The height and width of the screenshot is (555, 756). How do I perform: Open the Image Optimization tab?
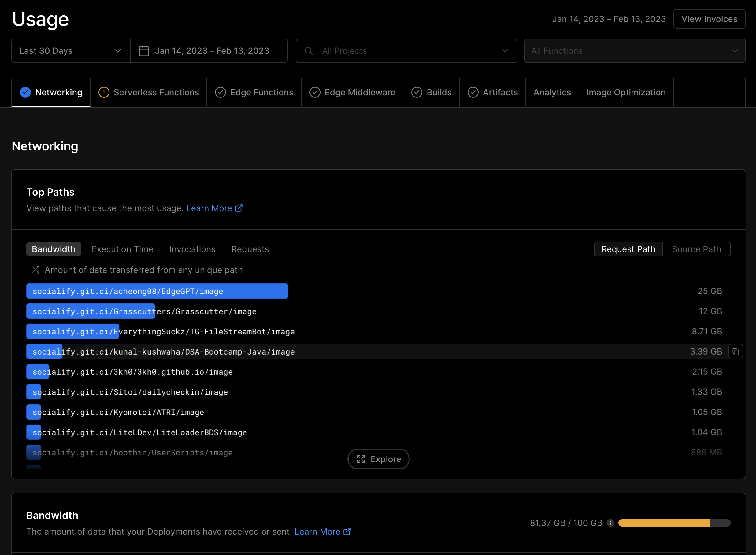[x=626, y=92]
